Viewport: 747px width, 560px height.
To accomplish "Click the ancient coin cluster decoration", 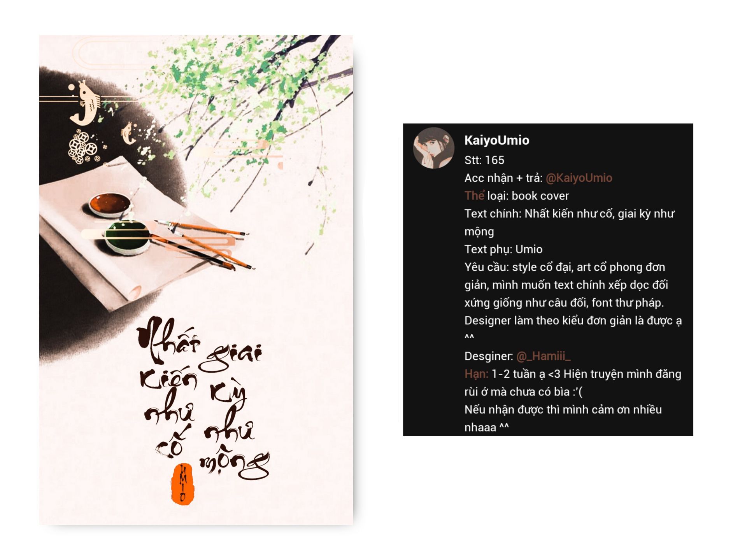I will 84,147.
